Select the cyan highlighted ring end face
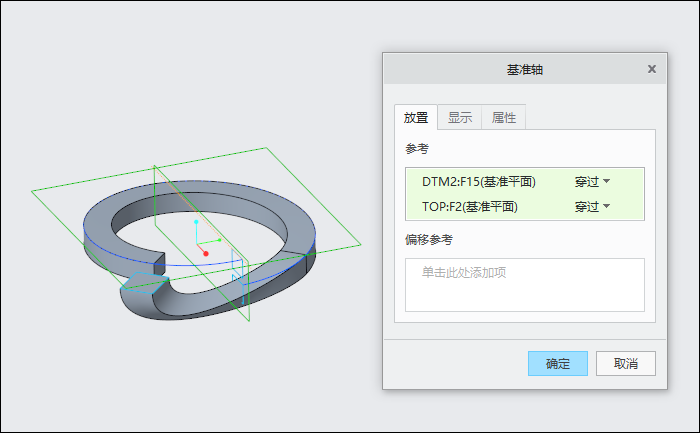The width and height of the screenshot is (700, 433). coord(145,283)
